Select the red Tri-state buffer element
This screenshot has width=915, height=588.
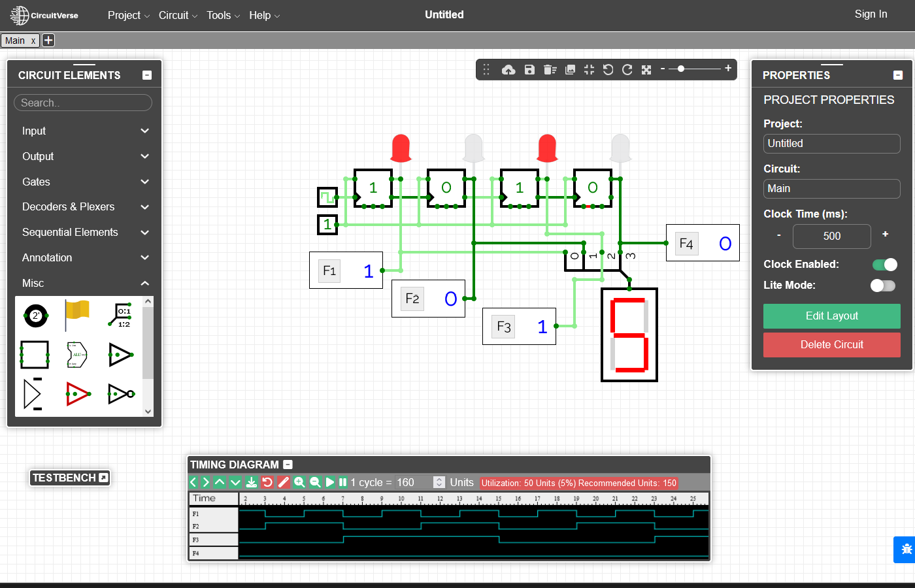tap(78, 394)
